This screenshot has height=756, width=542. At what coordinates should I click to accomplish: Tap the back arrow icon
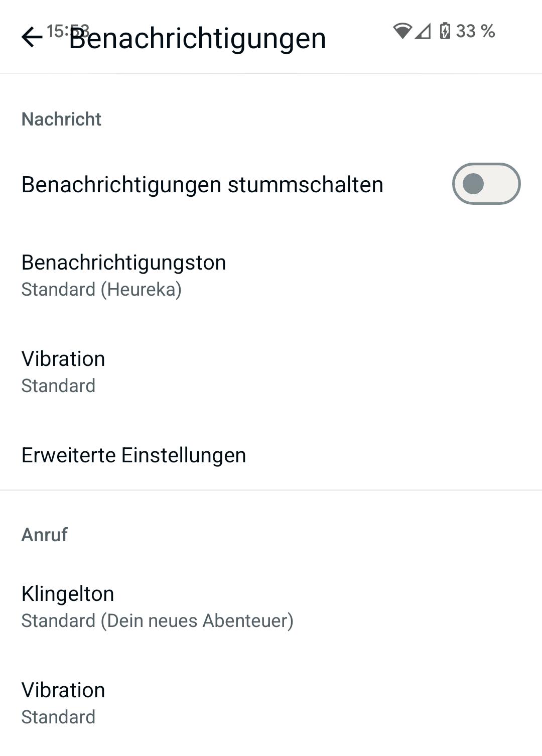pyautogui.click(x=32, y=38)
